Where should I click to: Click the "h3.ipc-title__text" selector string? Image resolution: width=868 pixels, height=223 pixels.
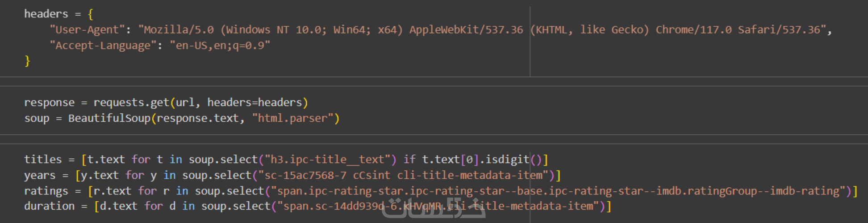pos(327,160)
